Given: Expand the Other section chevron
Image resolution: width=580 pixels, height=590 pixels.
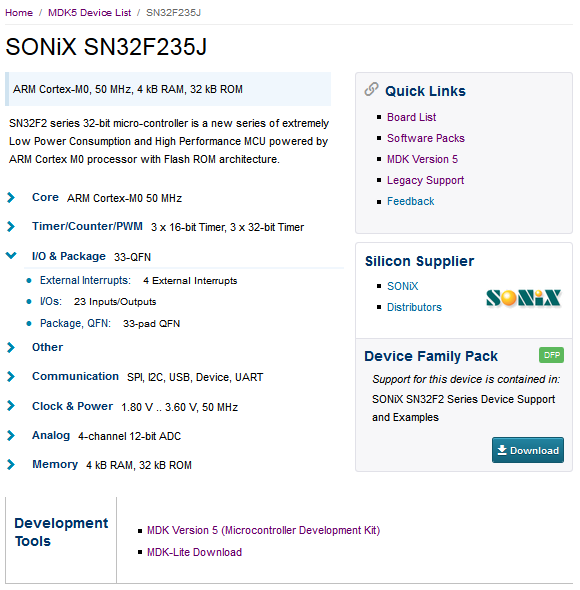Looking at the screenshot, I should tap(11, 347).
